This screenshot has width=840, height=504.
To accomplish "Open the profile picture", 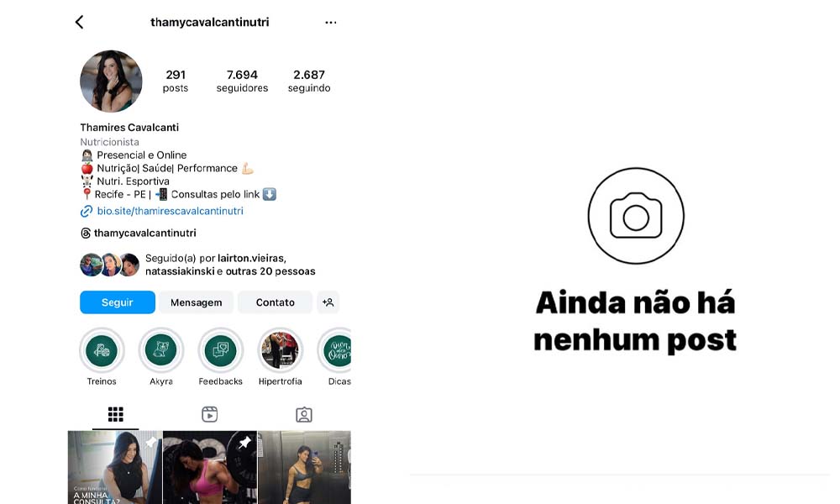I will pos(112,81).
